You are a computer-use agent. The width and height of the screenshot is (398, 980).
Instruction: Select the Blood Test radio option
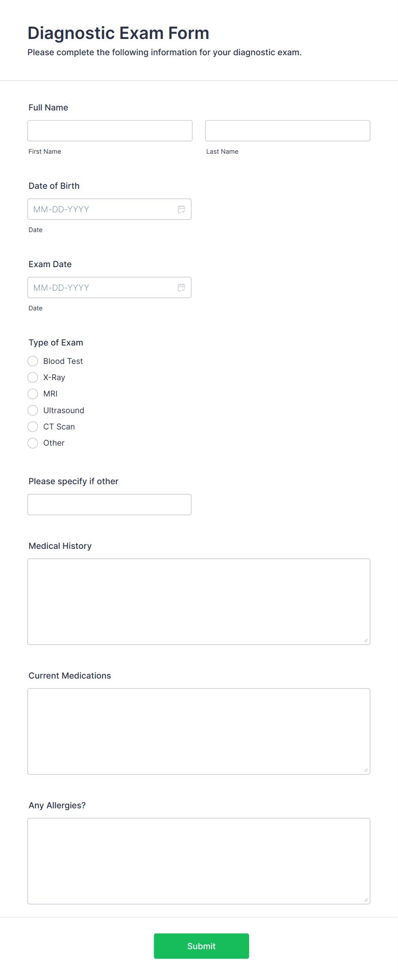(33, 361)
